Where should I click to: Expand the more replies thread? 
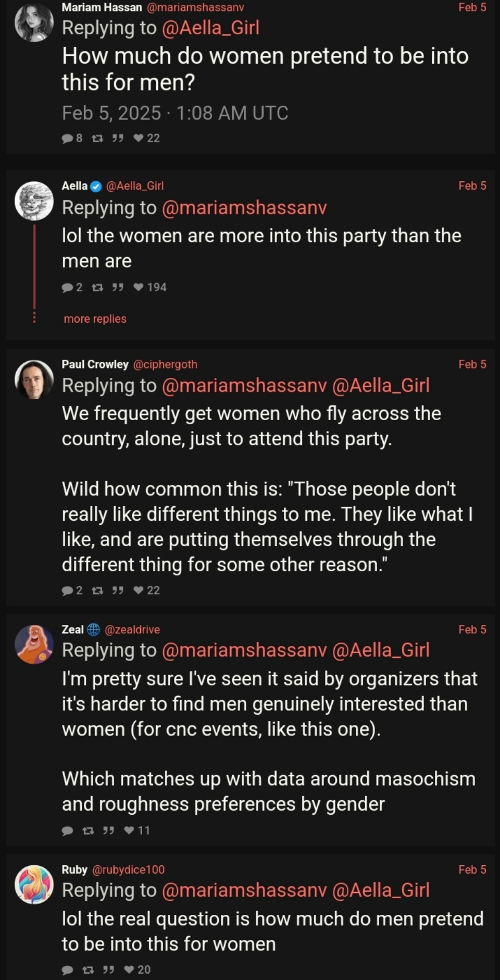[x=95, y=319]
